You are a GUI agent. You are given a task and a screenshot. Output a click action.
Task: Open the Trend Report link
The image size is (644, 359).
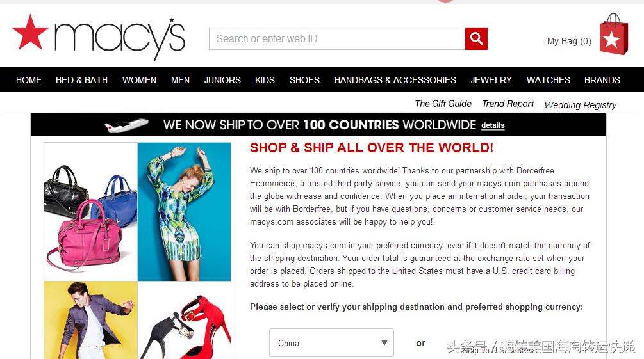(x=508, y=104)
